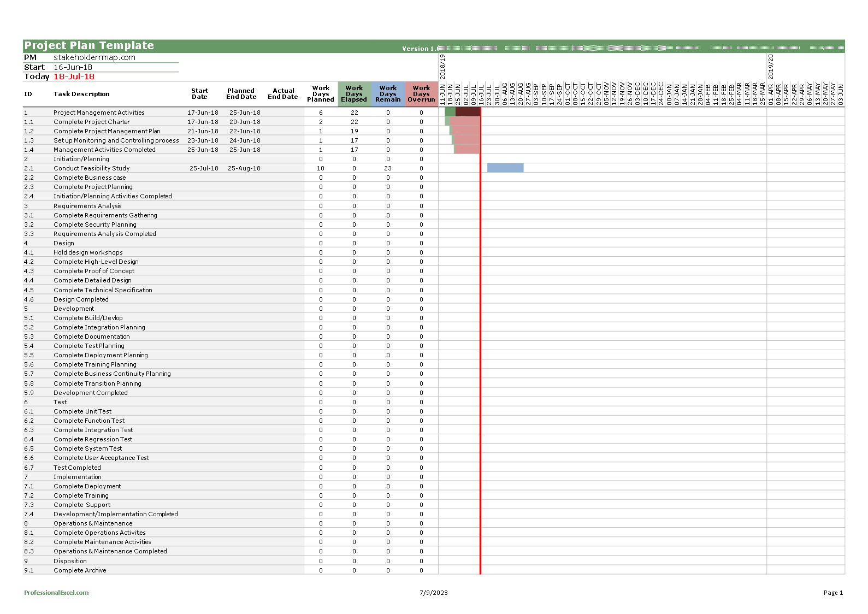Screen dimensions: 868x614
Task: Click the 2019/20 year label in timeline
Action: [x=771, y=67]
